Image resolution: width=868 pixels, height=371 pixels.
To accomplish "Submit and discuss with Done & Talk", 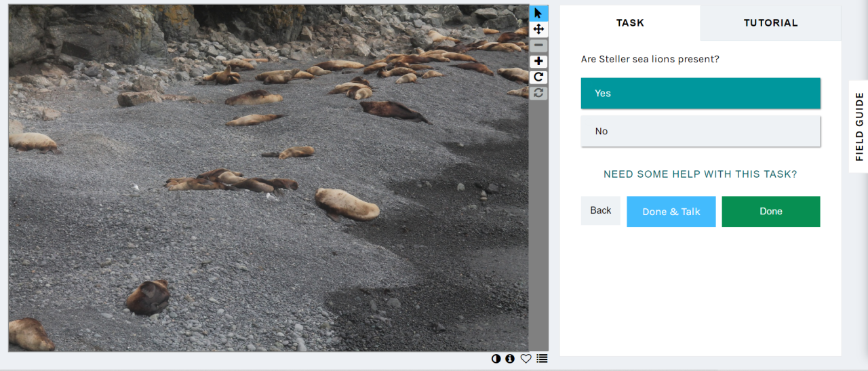I will 671,212.
